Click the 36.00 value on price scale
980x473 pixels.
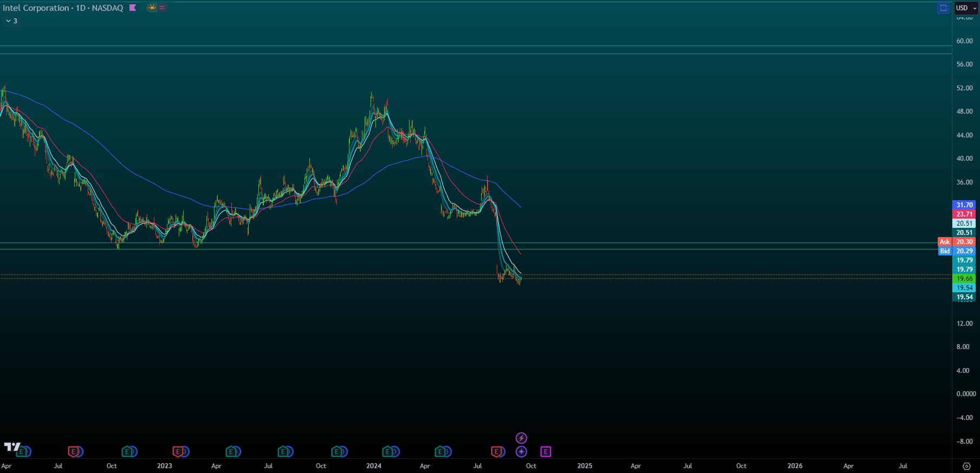[964, 182]
